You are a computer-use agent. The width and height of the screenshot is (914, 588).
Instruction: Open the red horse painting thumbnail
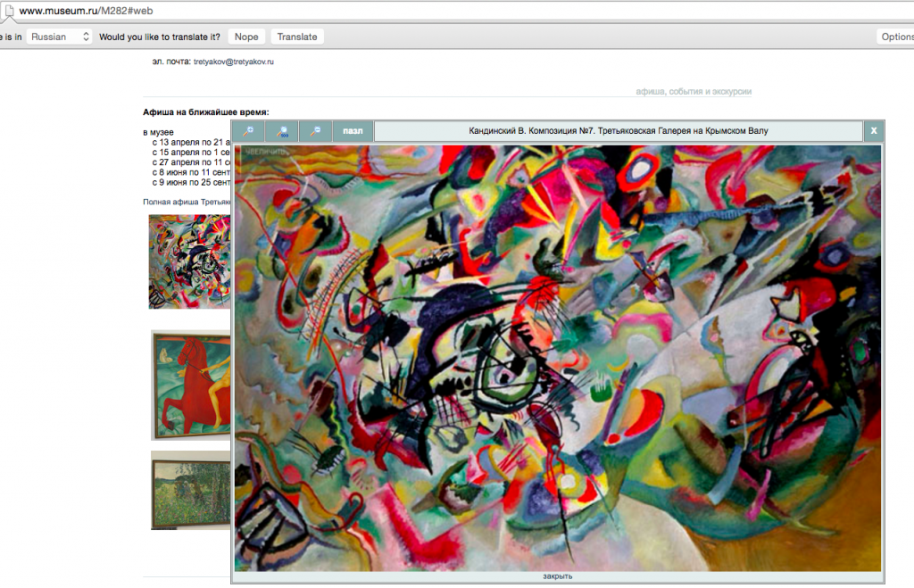point(191,385)
